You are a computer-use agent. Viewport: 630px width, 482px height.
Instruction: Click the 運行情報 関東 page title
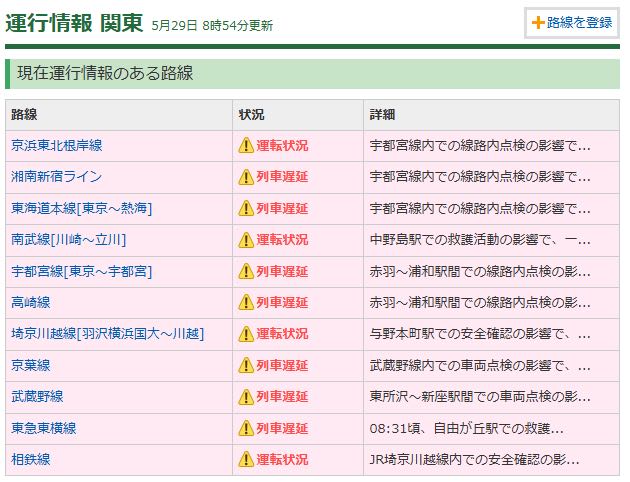(x=74, y=23)
